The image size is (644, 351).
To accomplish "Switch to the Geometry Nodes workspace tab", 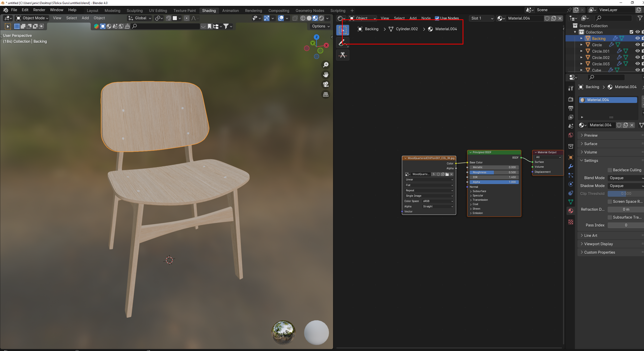I will pyautogui.click(x=310, y=11).
